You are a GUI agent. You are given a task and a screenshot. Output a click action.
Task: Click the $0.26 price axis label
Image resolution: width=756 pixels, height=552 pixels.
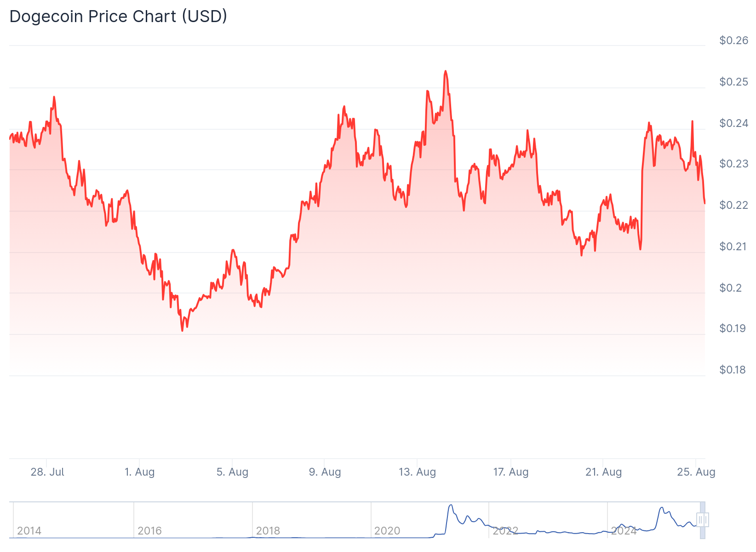tap(733, 40)
